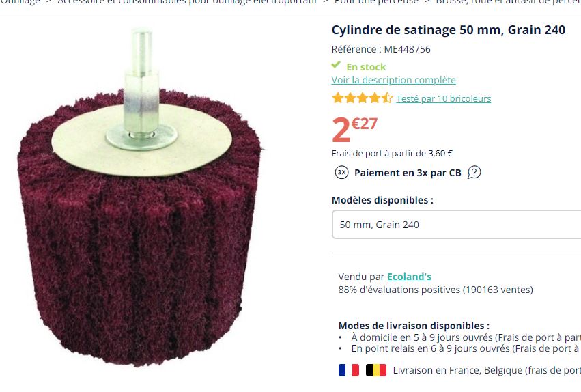Click the Cylindre de satinage product title
The width and height of the screenshot is (581, 392).
click(x=448, y=30)
